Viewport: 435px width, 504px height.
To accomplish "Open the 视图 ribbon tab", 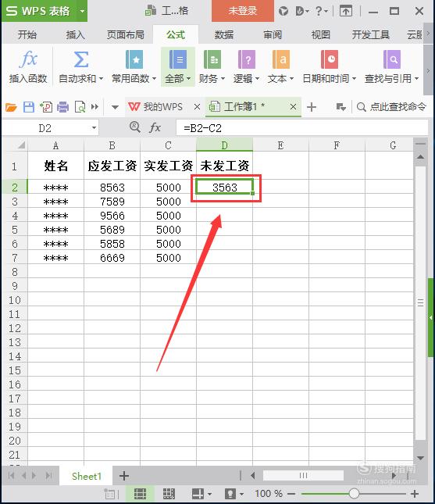I will click(x=321, y=34).
